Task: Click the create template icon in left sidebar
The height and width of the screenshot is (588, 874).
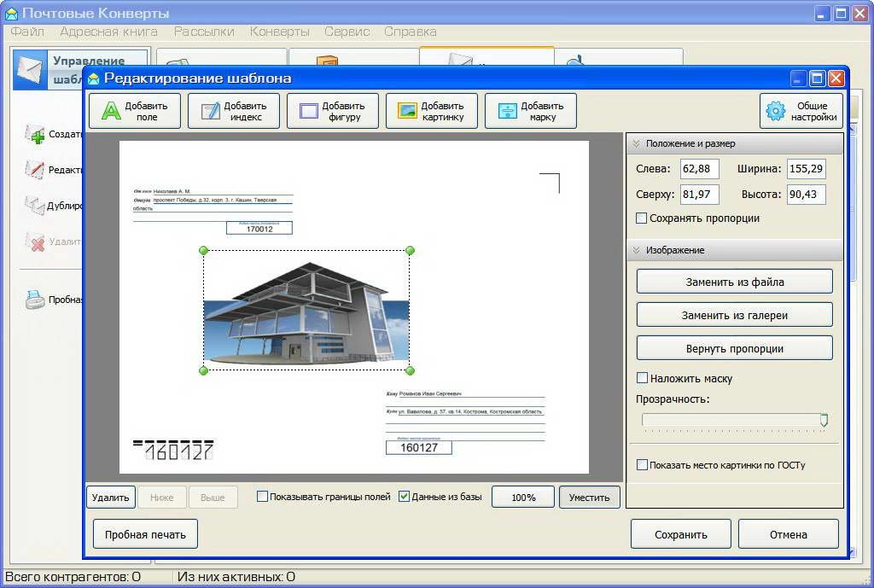Action: (x=35, y=134)
